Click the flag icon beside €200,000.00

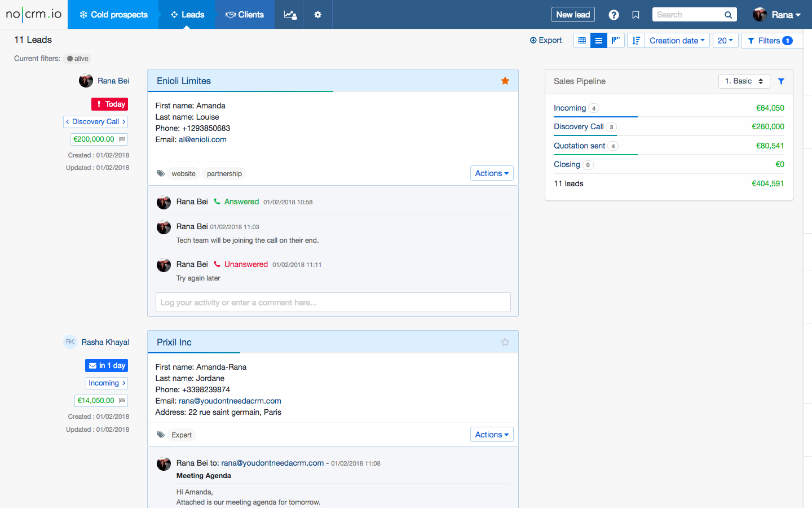pyautogui.click(x=122, y=139)
